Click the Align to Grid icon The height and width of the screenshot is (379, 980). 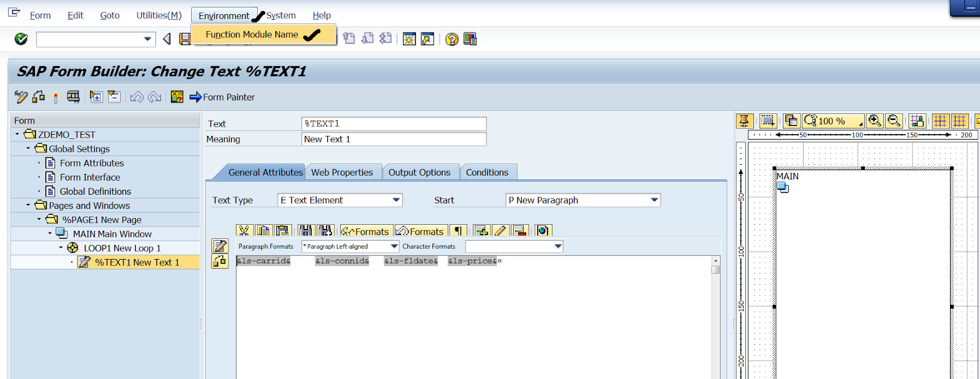click(x=917, y=121)
